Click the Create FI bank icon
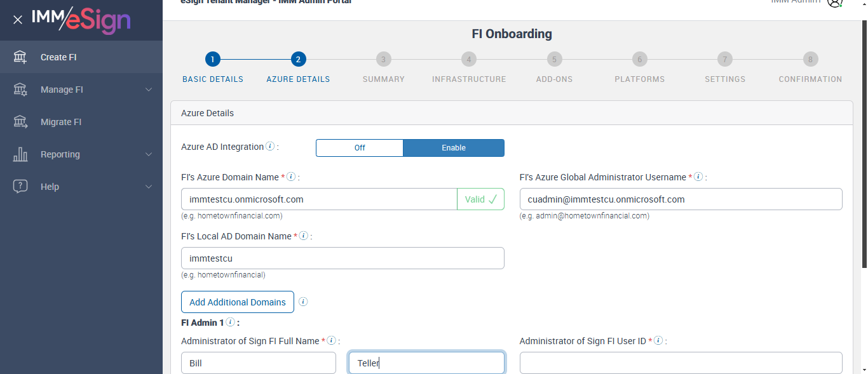868x374 pixels. click(20, 57)
